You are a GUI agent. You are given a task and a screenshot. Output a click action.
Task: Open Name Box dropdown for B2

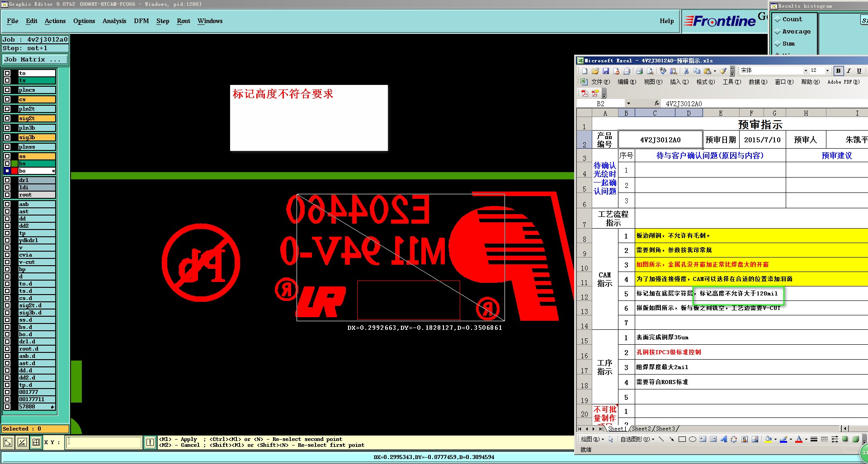tap(628, 103)
